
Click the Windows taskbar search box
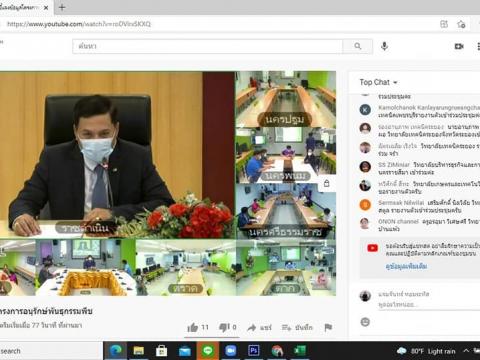point(51,351)
